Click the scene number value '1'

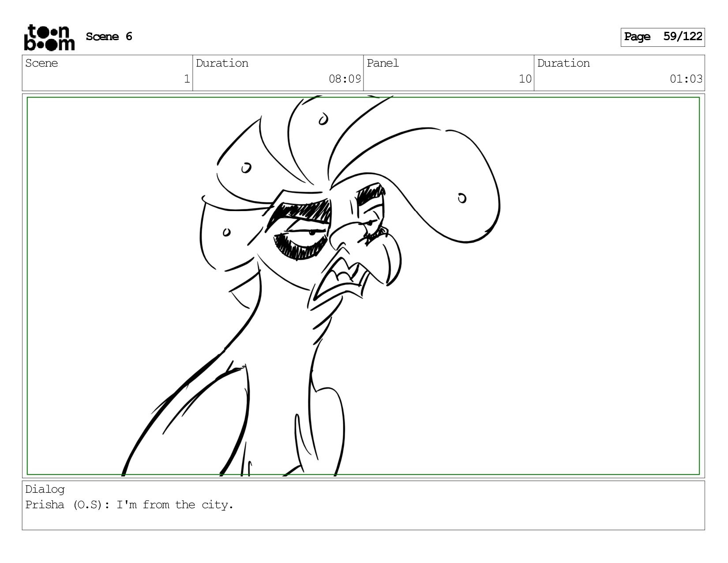coord(187,79)
